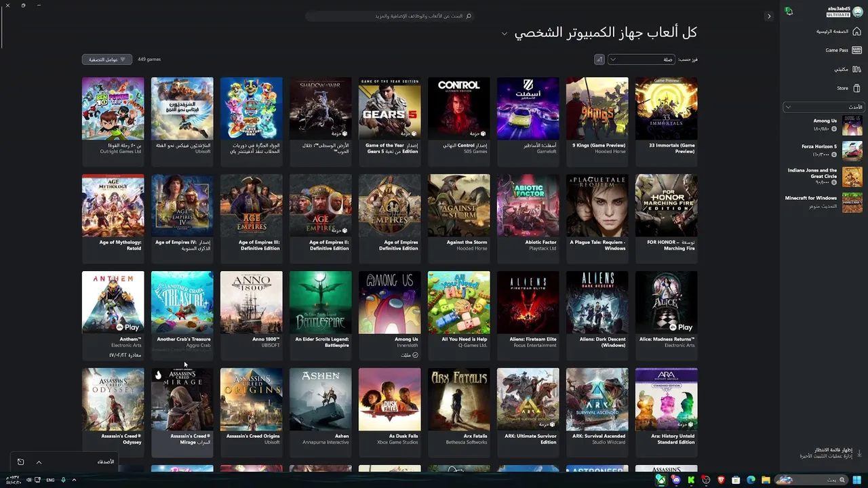Click All You Need is Help title

pyautogui.click(x=465, y=339)
